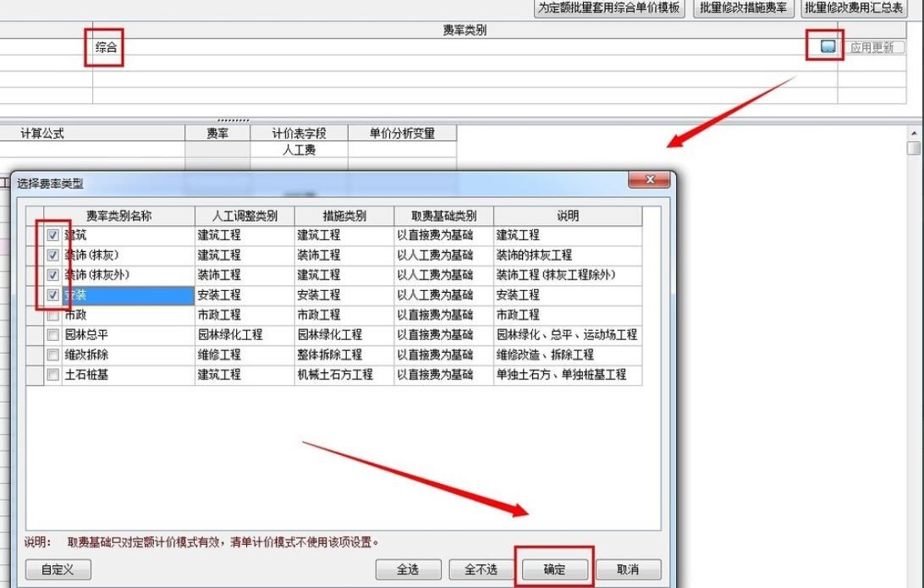Select the 安装 row name cell
The width and height of the screenshot is (924, 588).
pyautogui.click(x=128, y=295)
